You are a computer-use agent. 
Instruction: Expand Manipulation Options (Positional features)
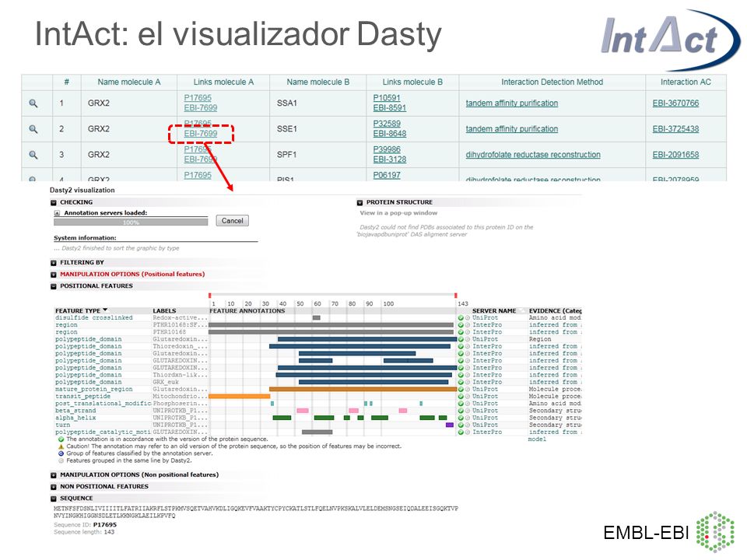click(x=54, y=275)
